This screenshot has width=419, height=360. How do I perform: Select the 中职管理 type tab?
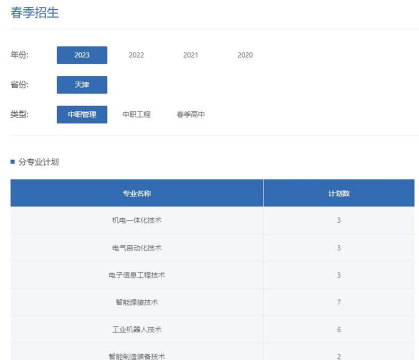(x=82, y=114)
